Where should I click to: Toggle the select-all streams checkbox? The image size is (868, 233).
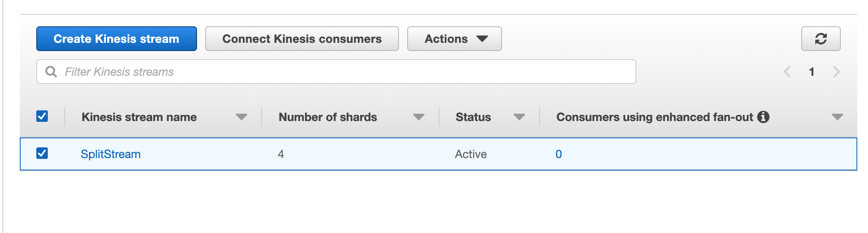(42, 116)
